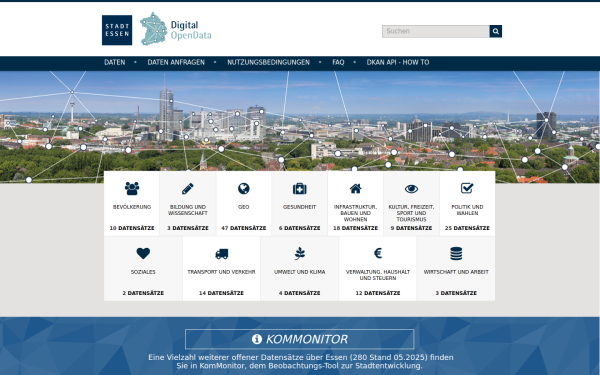Click '2 Datensätze' under Soziales
Viewport: 600px width, 375px height.
click(x=143, y=293)
